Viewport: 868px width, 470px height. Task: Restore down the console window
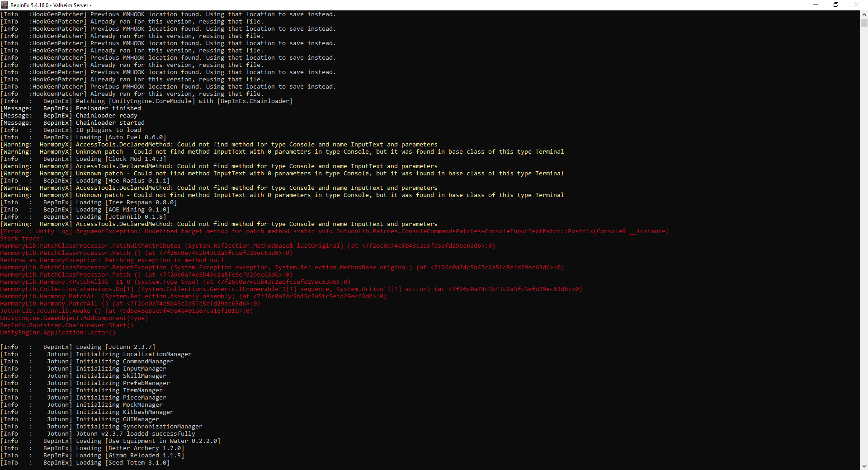pos(836,5)
